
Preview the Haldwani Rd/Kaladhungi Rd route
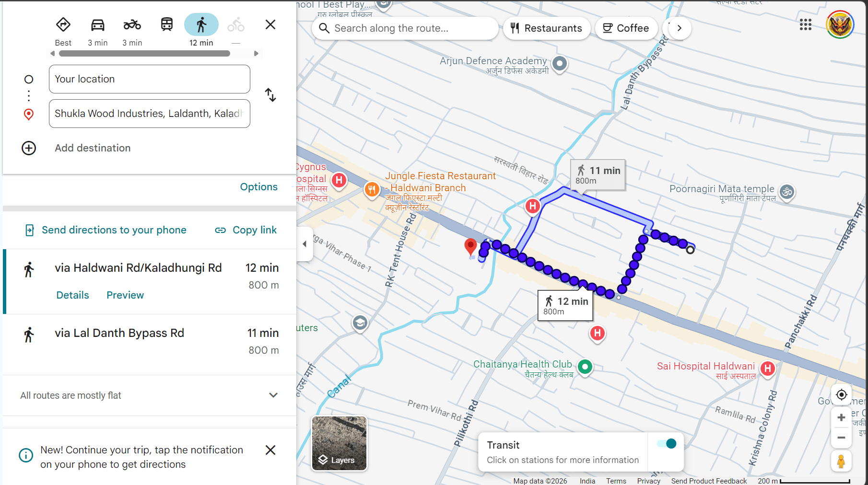125,295
